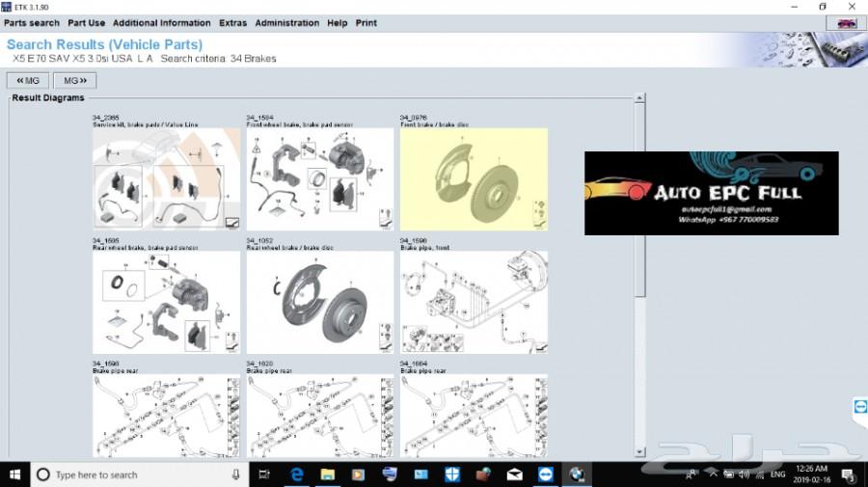Open Brake pipe, front diagram
The height and width of the screenshot is (487, 868).
pyautogui.click(x=474, y=302)
